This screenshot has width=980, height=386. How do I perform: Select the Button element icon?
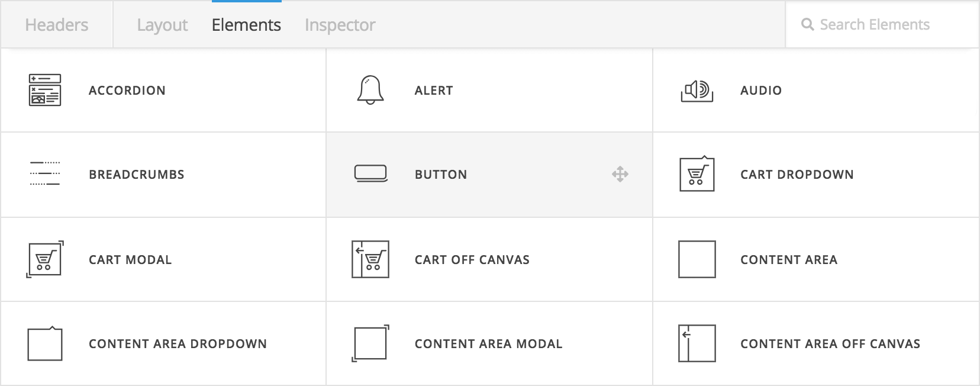370,175
